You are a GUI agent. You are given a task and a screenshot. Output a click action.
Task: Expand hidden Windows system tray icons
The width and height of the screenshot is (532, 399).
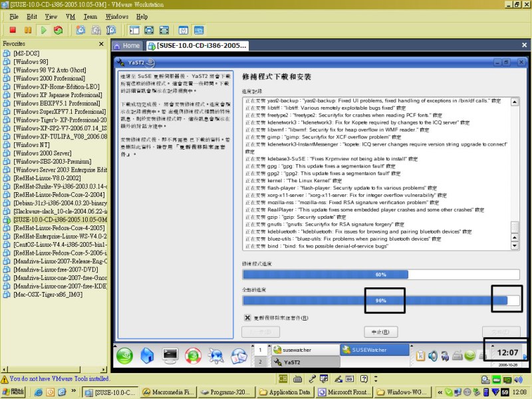tap(440, 392)
